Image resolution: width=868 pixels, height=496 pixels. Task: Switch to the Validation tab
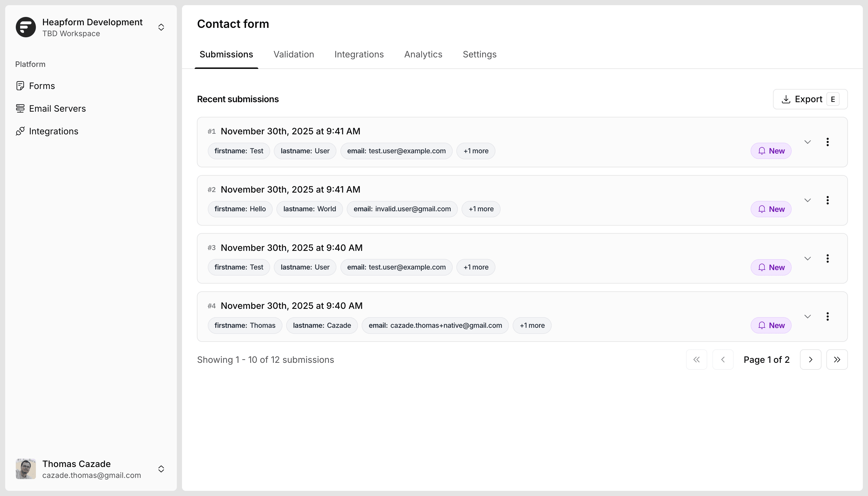[294, 55]
